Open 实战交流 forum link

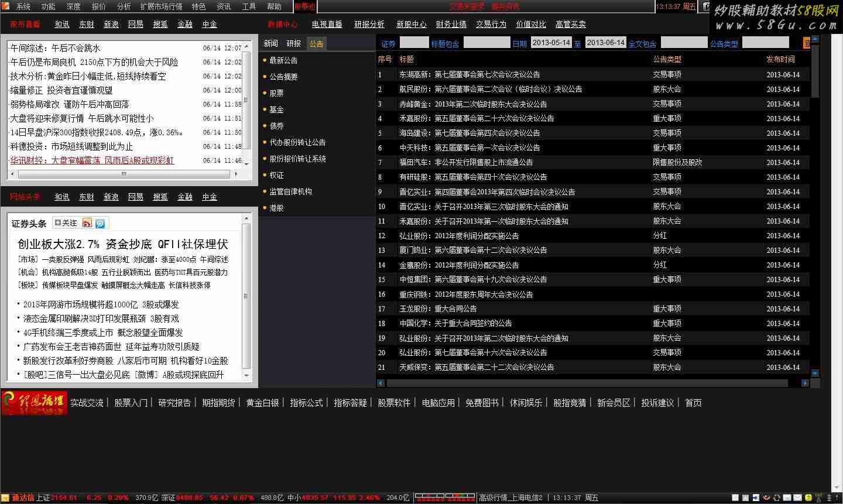pos(87,403)
